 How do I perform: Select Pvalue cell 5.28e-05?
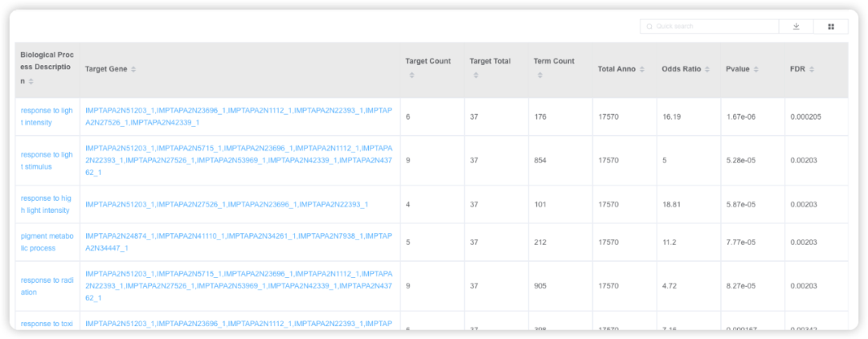(x=741, y=161)
